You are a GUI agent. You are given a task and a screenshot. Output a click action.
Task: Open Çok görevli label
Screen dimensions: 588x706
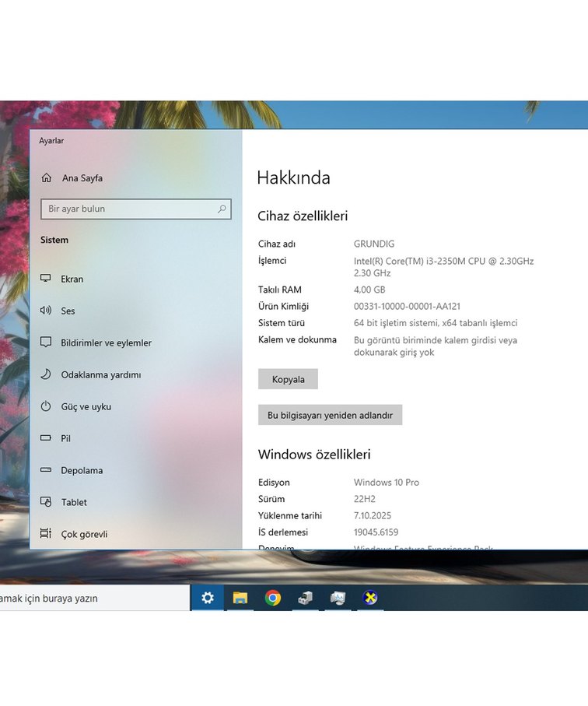(84, 535)
